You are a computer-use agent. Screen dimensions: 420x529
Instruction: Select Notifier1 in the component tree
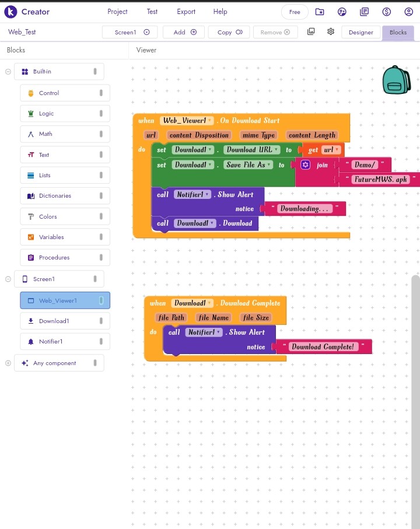click(x=65, y=341)
